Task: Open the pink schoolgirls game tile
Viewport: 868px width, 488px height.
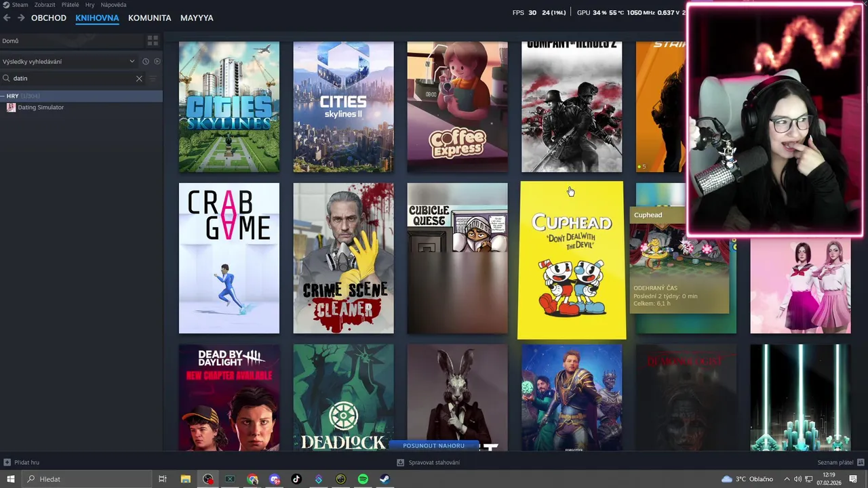Action: (800, 285)
